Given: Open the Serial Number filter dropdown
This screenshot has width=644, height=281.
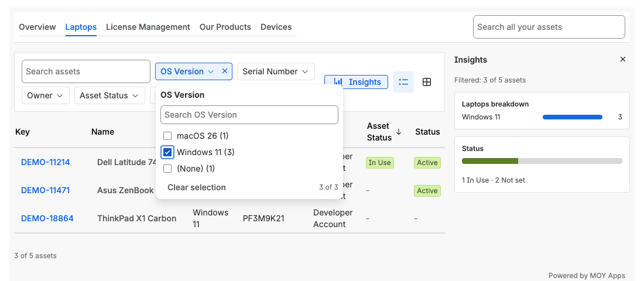Looking at the screenshot, I should [x=276, y=71].
